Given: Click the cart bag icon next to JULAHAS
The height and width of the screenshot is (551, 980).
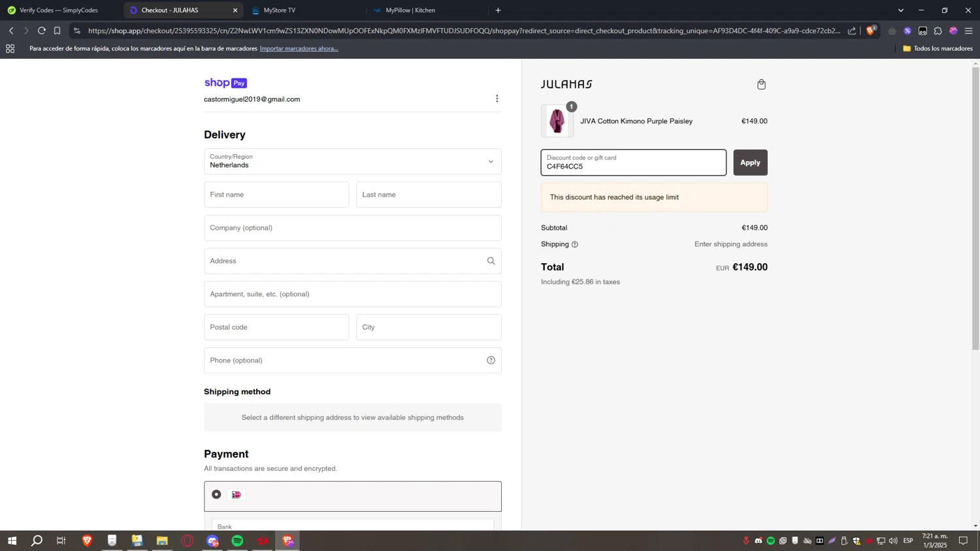Looking at the screenshot, I should 761,84.
